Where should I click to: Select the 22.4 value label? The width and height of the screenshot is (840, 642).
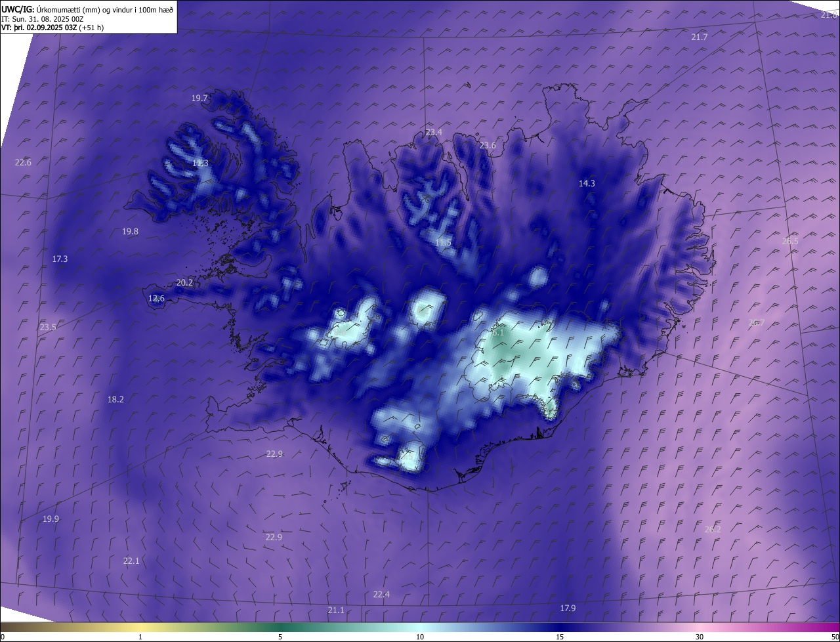coord(381,595)
